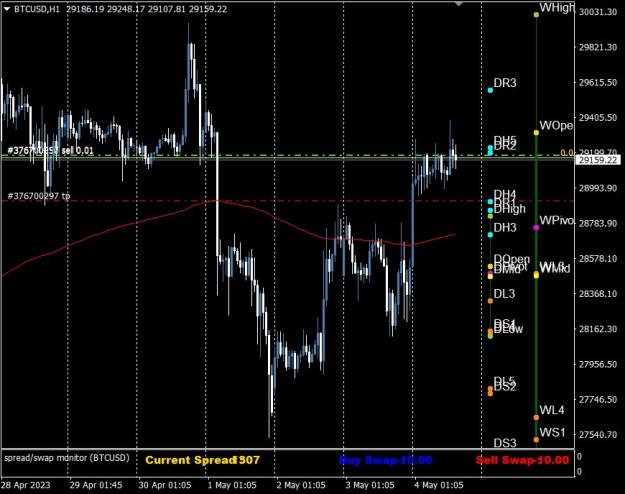Image resolution: width=625 pixels, height=494 pixels.
Task: Click the 30 Apr 01:05 time label
Action: click(x=165, y=485)
